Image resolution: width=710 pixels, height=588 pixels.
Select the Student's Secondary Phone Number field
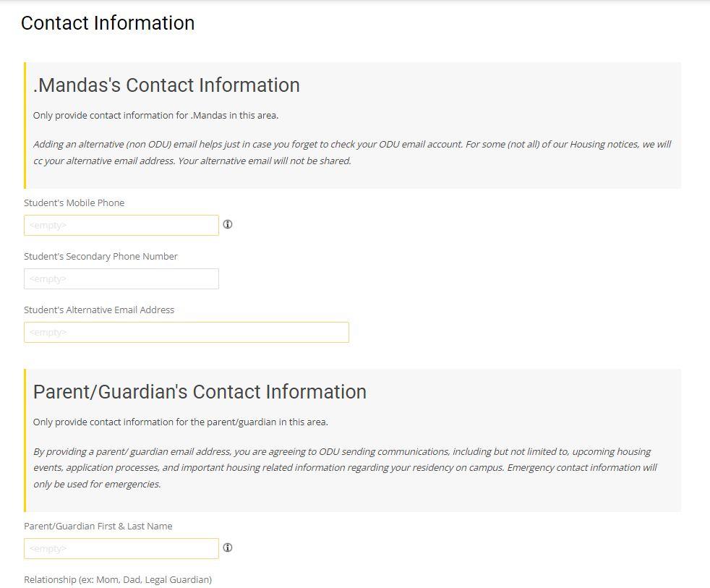click(x=121, y=278)
